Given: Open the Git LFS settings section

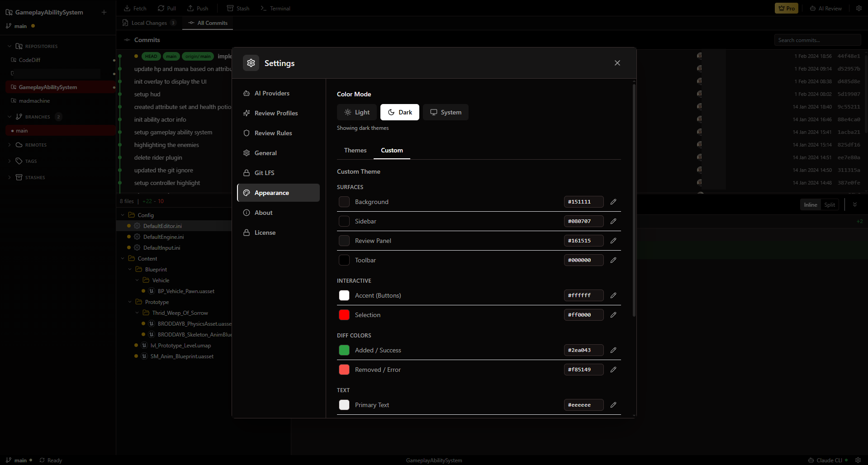Looking at the screenshot, I should [278, 173].
